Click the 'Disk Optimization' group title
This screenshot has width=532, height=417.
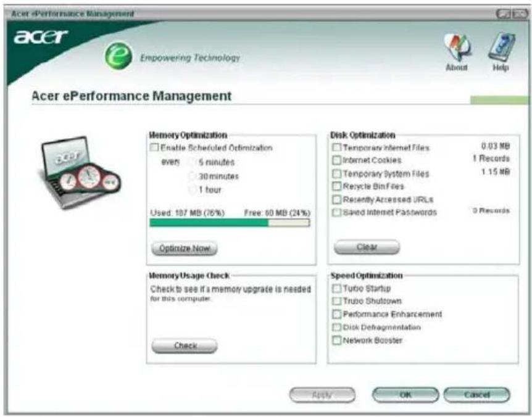point(363,135)
